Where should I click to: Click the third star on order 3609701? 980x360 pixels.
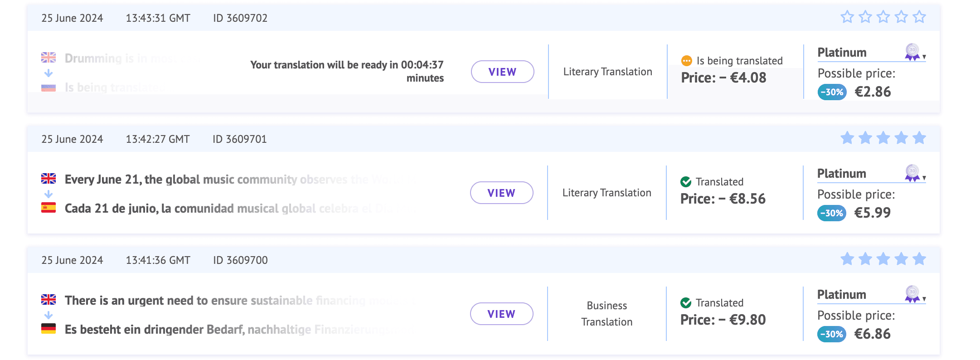click(x=883, y=138)
